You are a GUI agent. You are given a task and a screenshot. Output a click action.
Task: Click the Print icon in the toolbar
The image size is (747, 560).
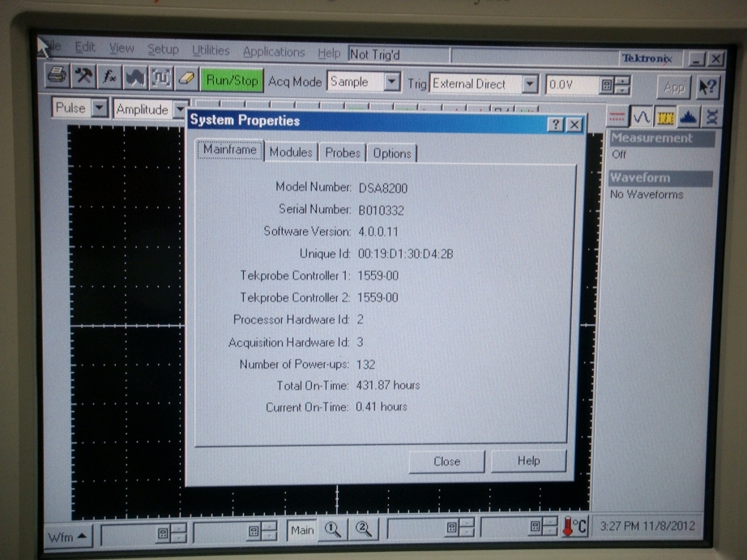tap(58, 75)
